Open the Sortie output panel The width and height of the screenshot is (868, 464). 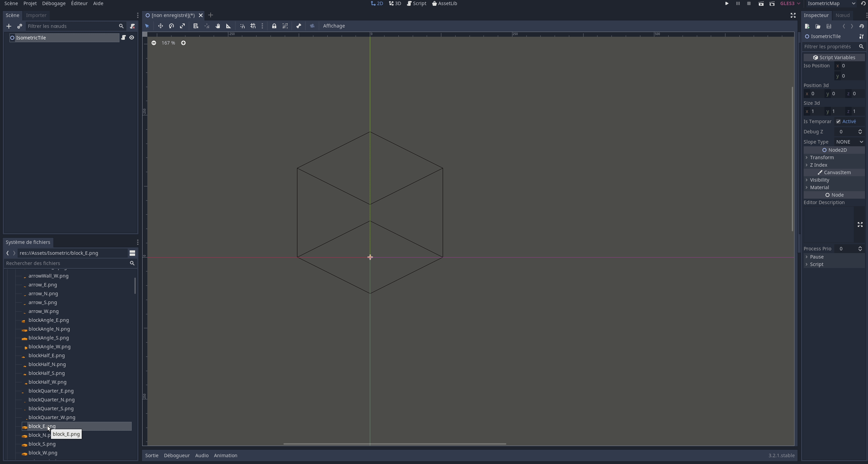[x=152, y=455]
